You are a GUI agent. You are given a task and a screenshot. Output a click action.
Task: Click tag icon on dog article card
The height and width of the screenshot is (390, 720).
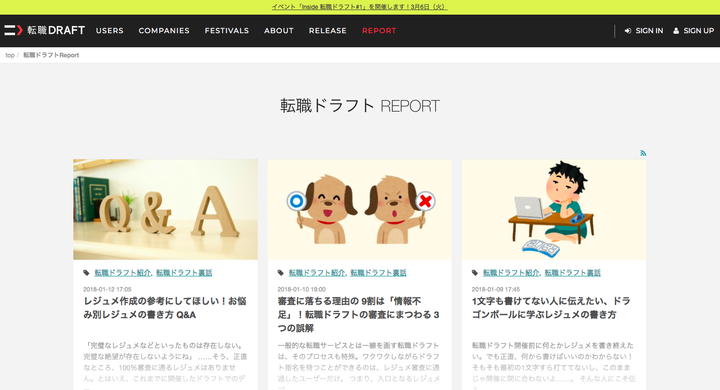click(x=281, y=273)
